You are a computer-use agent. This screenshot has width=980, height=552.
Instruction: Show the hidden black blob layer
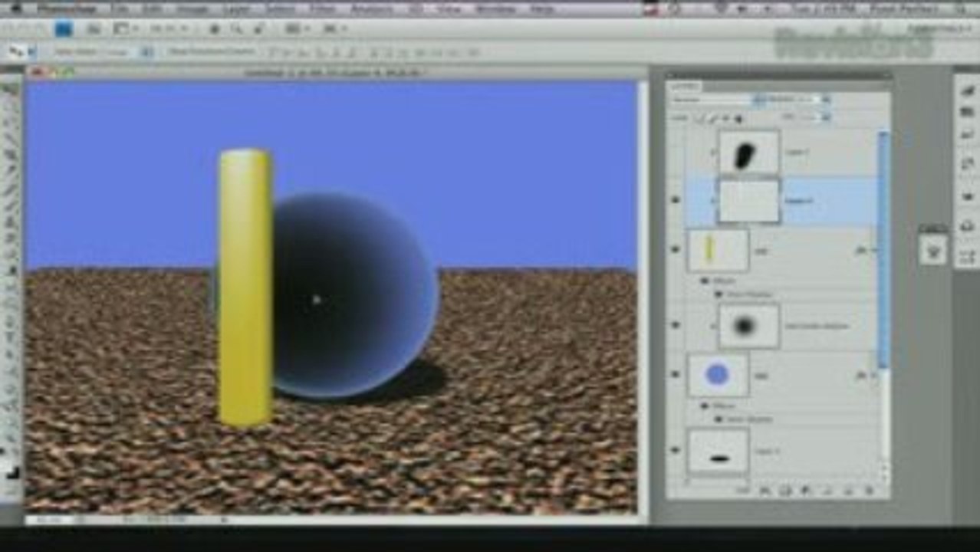(x=676, y=152)
